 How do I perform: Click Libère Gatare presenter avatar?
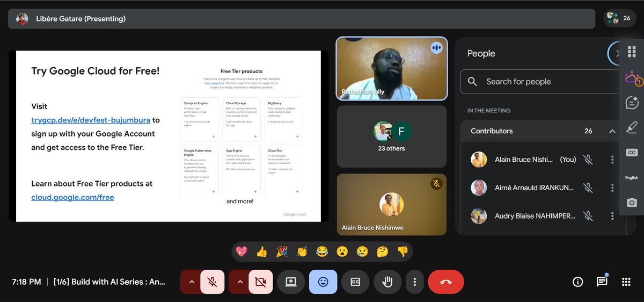coord(21,19)
